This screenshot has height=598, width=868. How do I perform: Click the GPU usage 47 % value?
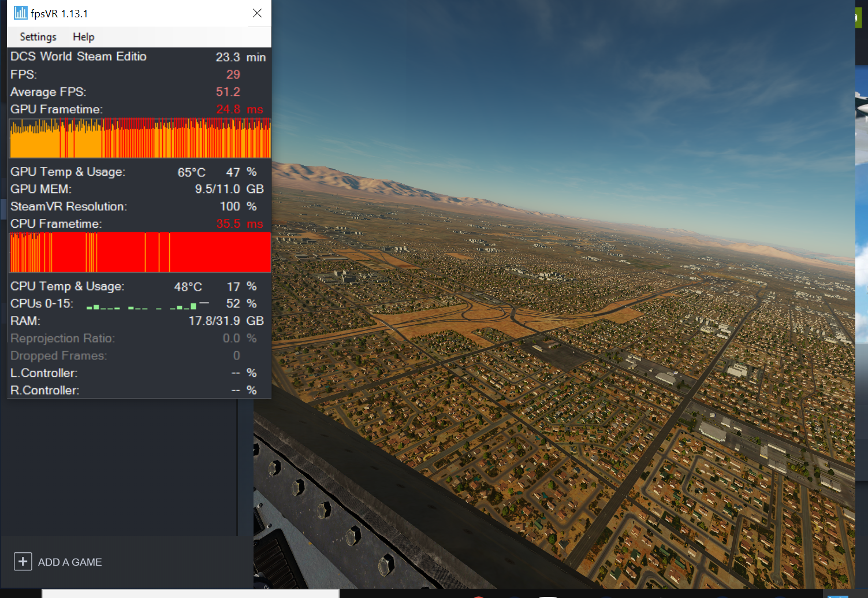(x=241, y=172)
